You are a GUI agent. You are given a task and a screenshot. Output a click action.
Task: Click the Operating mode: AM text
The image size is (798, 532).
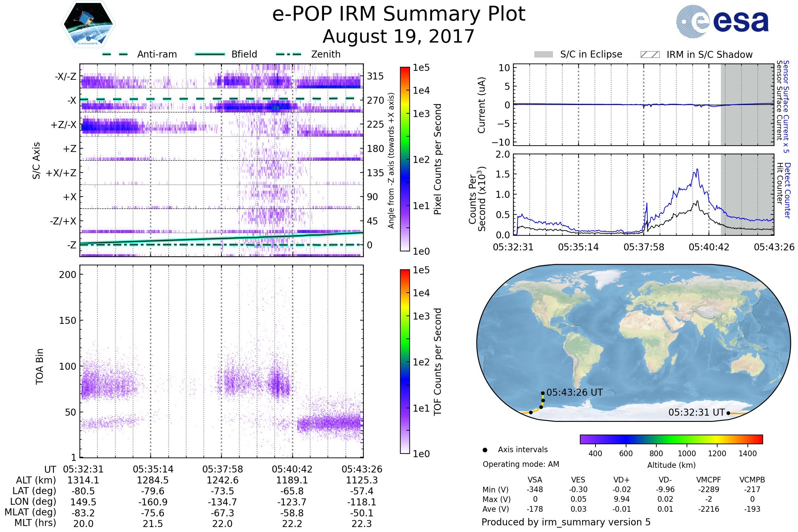pyautogui.click(x=521, y=464)
